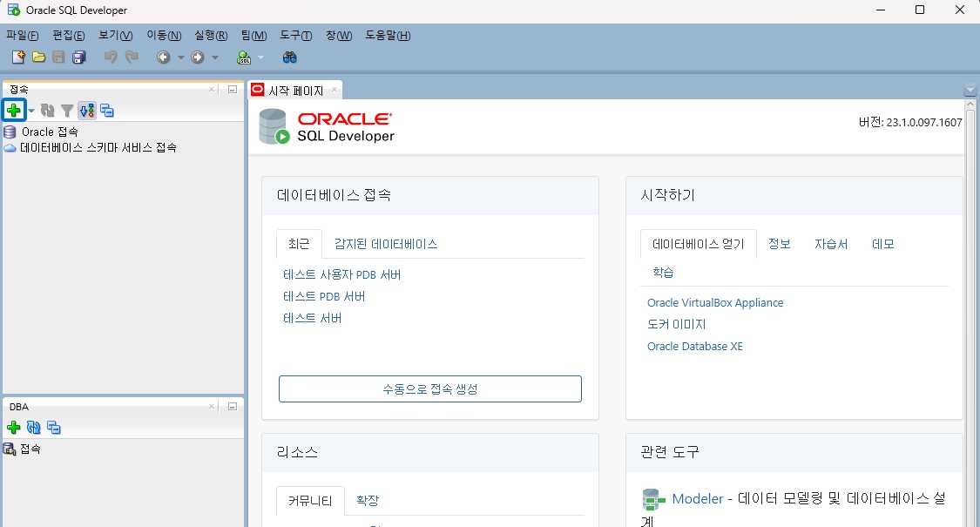Click the New file toolbar icon
This screenshot has height=527, width=980.
[x=19, y=57]
